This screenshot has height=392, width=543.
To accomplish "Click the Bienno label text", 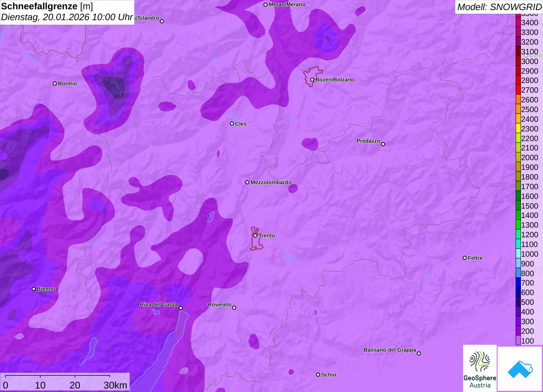I will click(46, 289).
